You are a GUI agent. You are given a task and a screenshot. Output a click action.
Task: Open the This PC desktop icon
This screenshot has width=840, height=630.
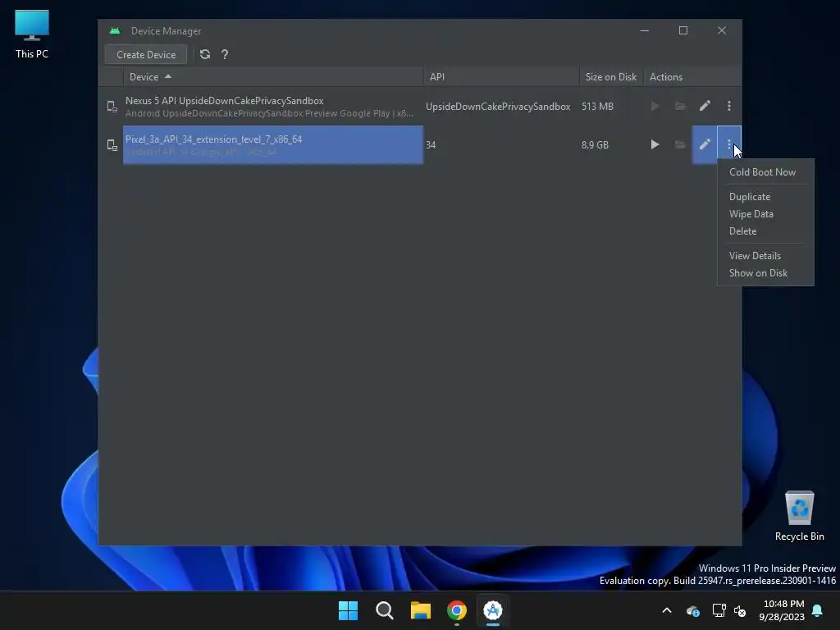click(32, 34)
